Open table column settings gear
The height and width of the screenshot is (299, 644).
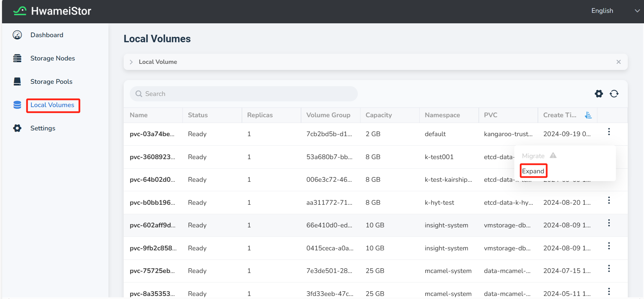599,94
